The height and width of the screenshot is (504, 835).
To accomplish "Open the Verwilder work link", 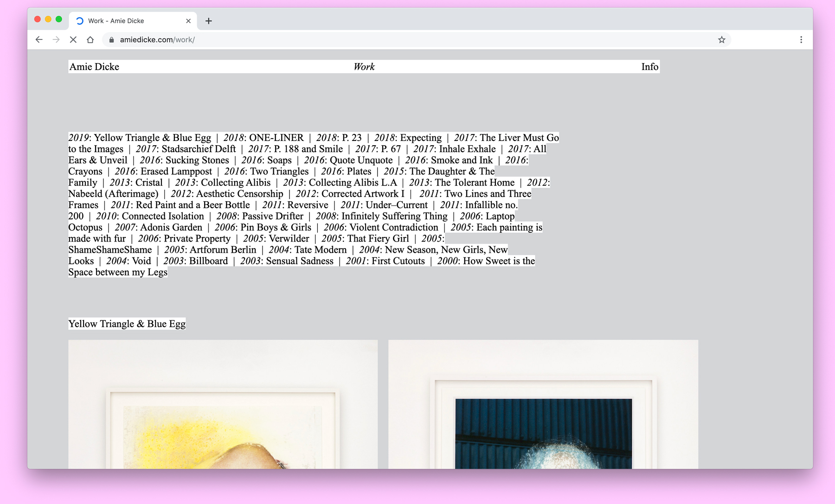I will pos(289,238).
